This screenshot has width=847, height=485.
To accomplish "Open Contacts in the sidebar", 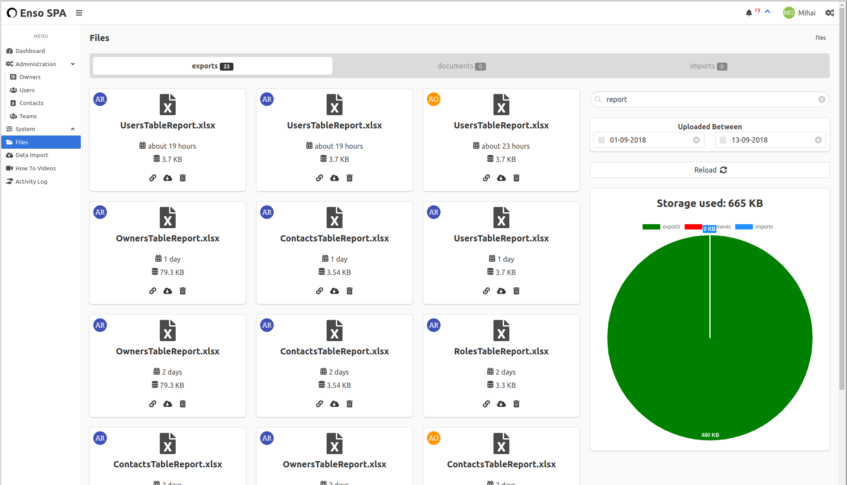I will point(31,103).
